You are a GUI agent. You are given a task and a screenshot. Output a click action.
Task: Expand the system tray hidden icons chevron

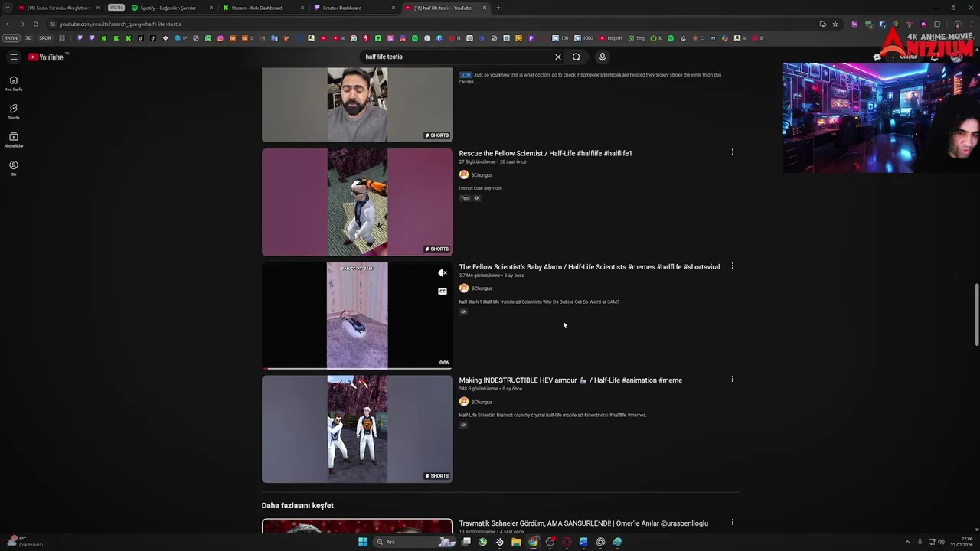tap(907, 542)
